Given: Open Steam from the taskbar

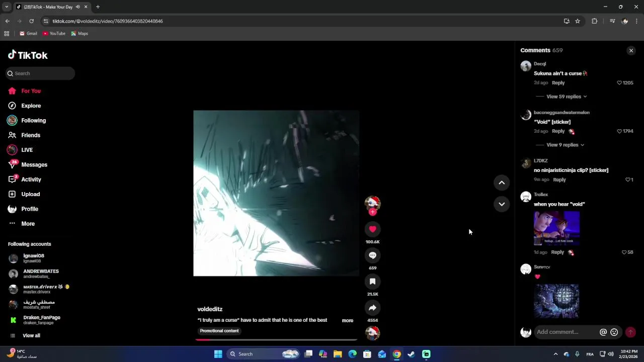Looking at the screenshot, I should pos(411,354).
